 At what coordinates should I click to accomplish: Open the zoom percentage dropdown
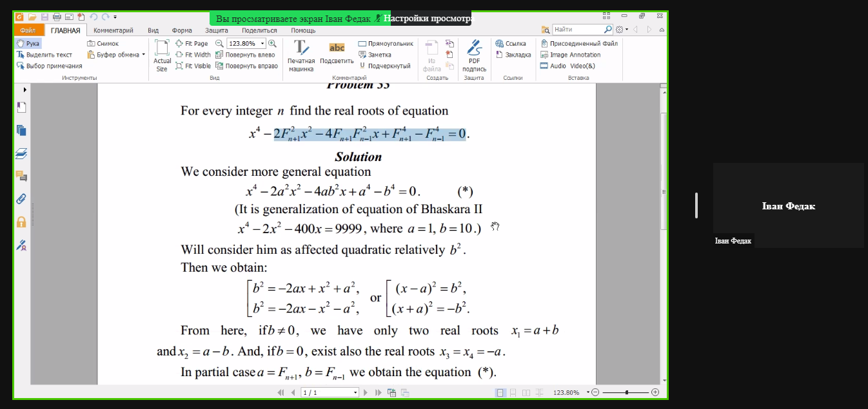click(x=262, y=44)
